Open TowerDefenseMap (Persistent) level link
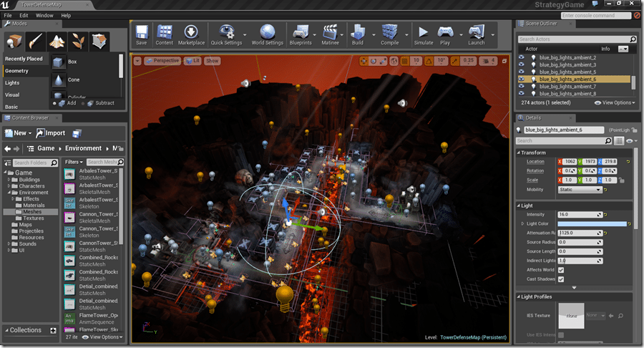644x348 pixels. (x=473, y=337)
